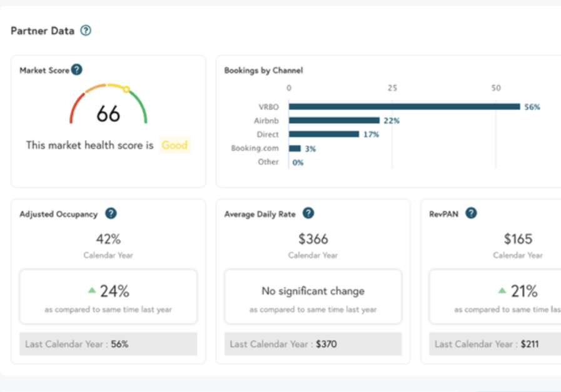This screenshot has width=561, height=392.
Task: Open the RevPAN help question icon
Action: [471, 213]
